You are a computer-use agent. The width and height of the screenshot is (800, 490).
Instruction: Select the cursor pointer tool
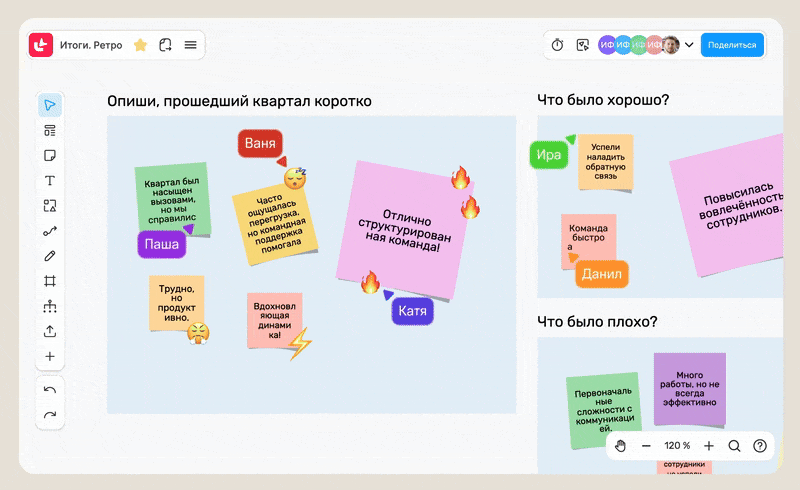coord(50,105)
